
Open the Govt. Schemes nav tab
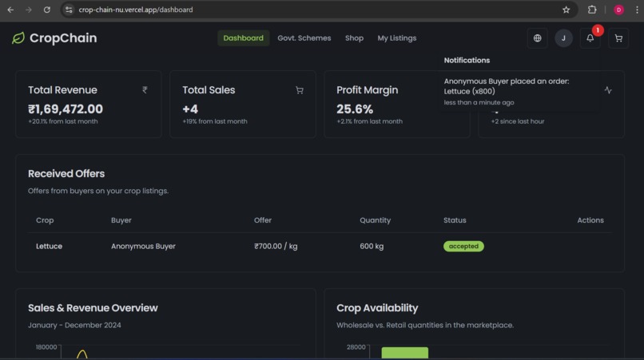click(304, 38)
